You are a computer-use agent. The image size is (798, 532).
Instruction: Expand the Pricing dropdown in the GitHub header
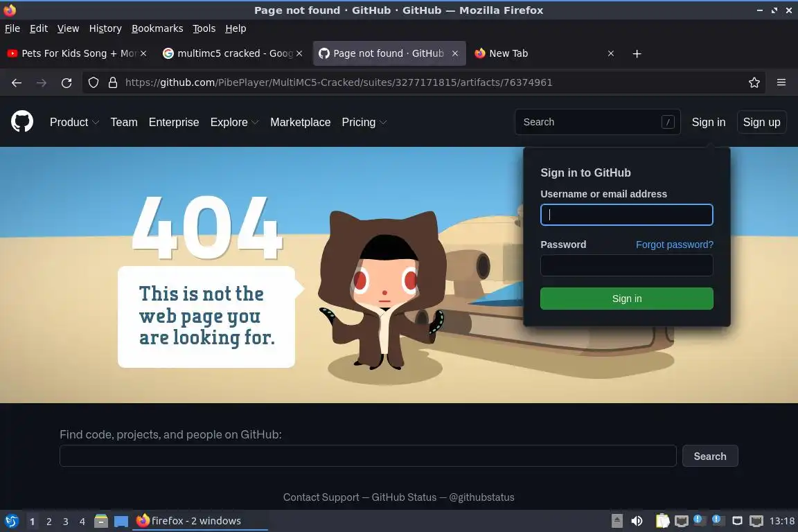coord(364,122)
